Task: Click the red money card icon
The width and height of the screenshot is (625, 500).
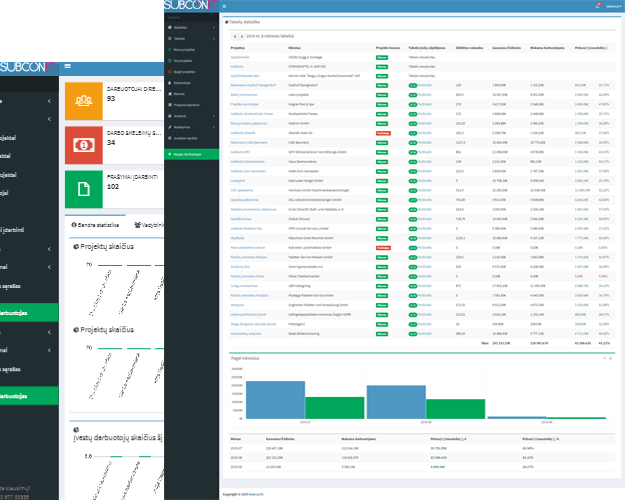Action: point(84,145)
